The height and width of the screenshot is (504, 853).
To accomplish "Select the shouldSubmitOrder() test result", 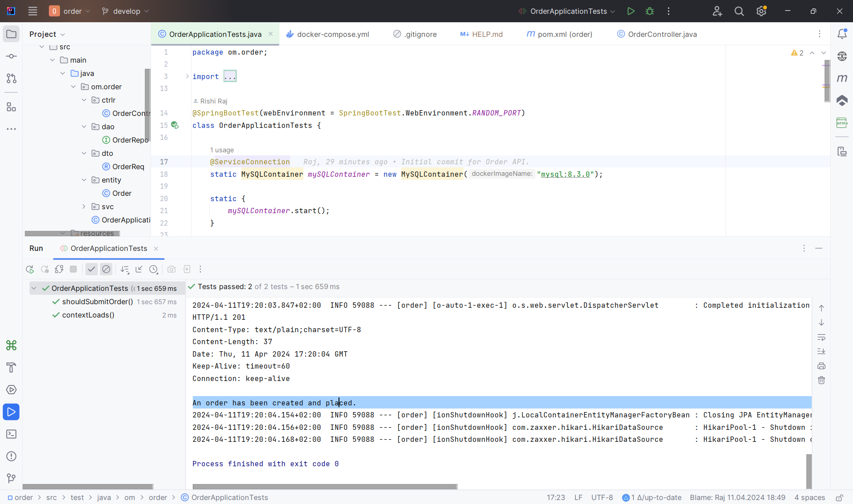I will tap(97, 302).
